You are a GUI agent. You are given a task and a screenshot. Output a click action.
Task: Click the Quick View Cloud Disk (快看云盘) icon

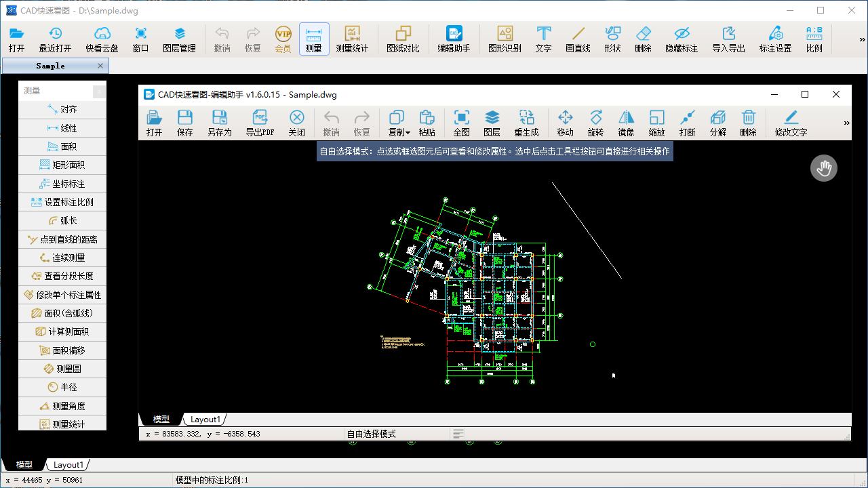tap(102, 39)
